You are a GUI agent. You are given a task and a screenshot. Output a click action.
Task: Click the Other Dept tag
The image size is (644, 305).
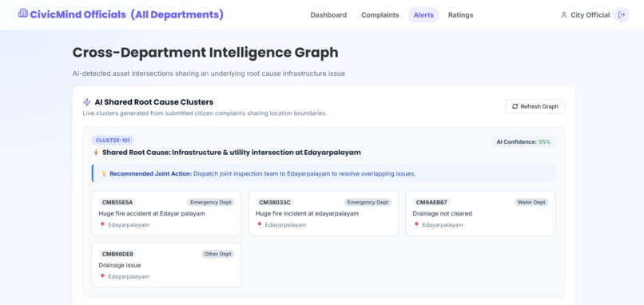pos(217,254)
